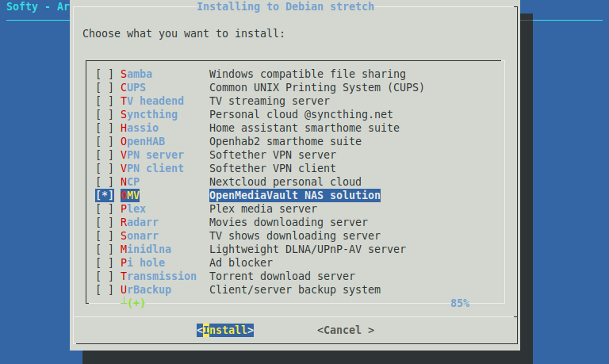Click 'Client/server backup system' description
Image resolution: width=609 pixels, height=364 pixels.
(295, 289)
